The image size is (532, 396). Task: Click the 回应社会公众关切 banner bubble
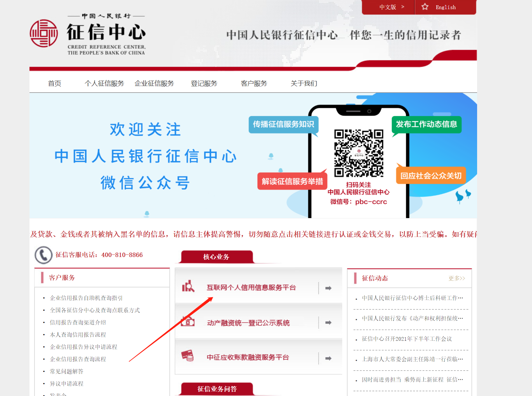431,176
